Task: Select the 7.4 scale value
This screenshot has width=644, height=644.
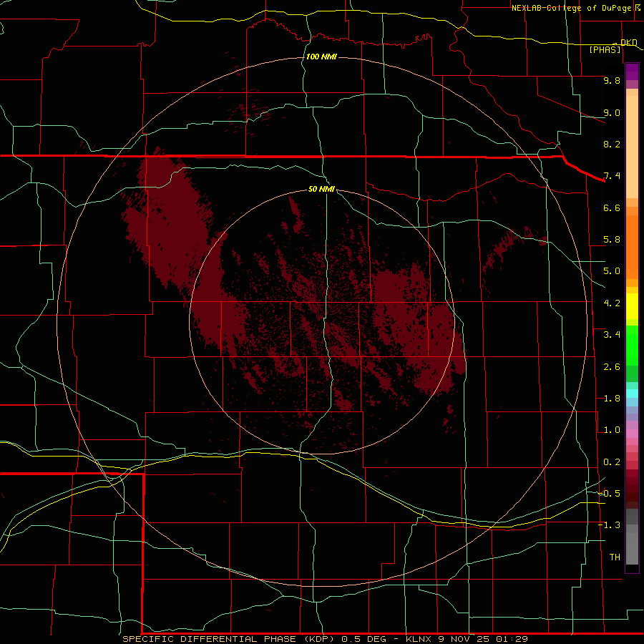Action: pyautogui.click(x=612, y=176)
